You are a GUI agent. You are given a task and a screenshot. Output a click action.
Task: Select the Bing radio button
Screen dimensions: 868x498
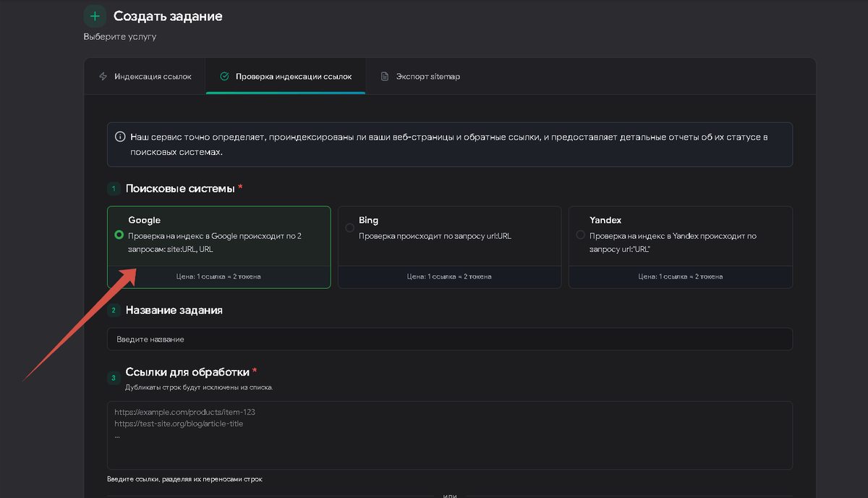pos(350,228)
